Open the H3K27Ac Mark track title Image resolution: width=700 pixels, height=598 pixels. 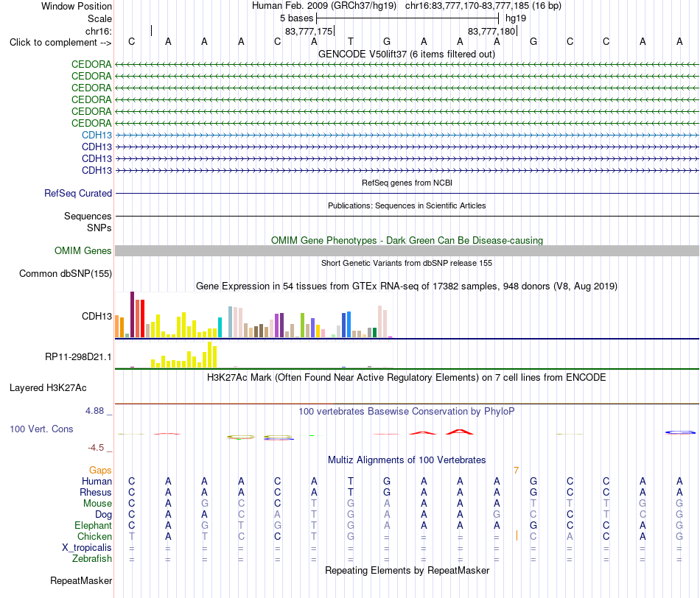click(407, 378)
